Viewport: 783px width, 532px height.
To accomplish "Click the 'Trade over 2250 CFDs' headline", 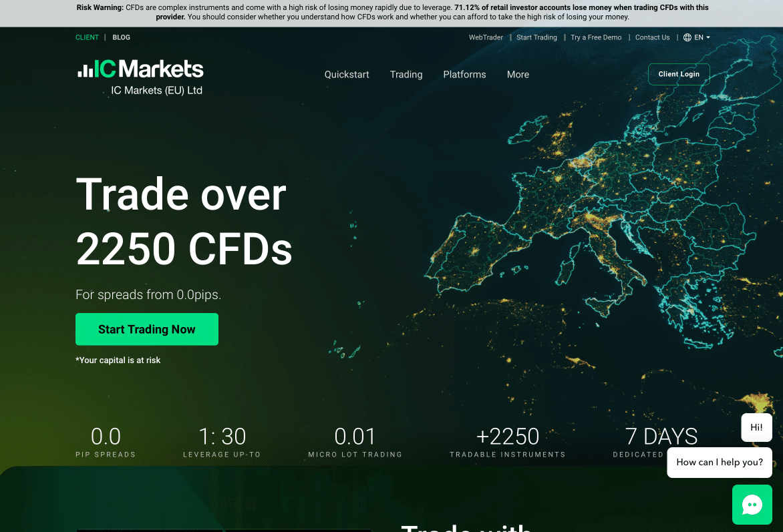I will coord(184,221).
